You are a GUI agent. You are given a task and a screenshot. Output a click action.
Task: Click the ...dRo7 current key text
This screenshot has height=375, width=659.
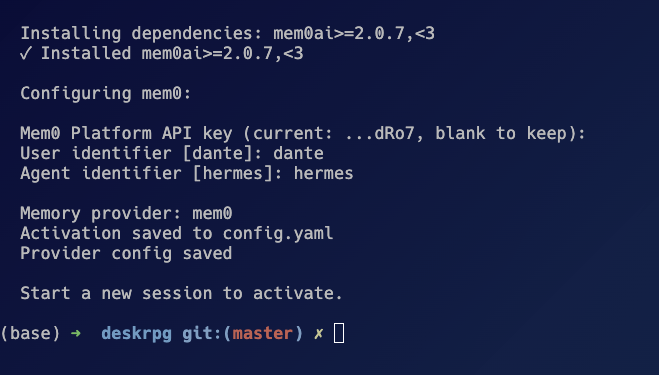tap(380, 134)
